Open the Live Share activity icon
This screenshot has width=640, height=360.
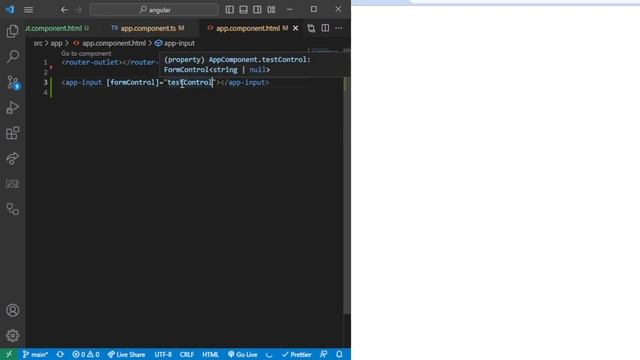tap(12, 158)
